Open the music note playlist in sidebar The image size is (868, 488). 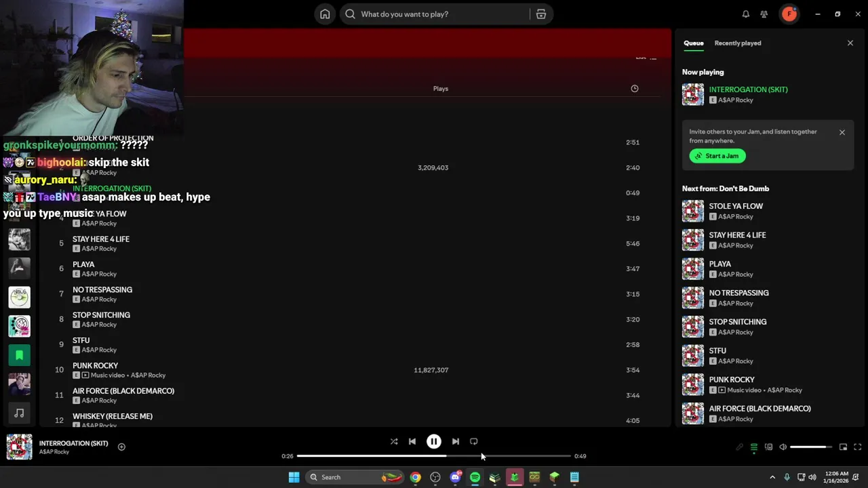[x=19, y=413]
